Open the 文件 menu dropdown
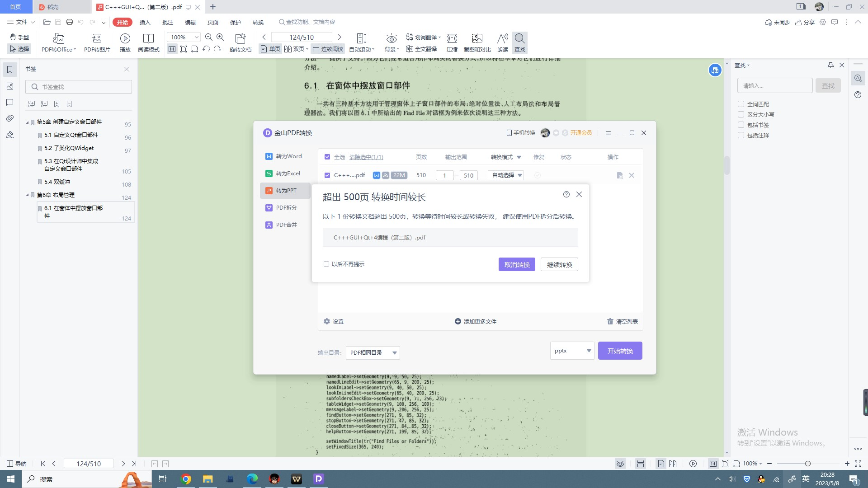 [21, 22]
